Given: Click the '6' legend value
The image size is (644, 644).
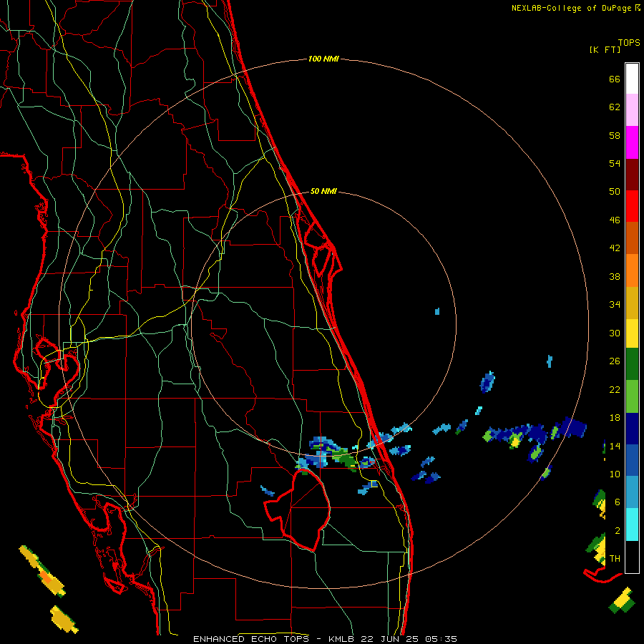Looking at the screenshot, I should pyautogui.click(x=617, y=502).
